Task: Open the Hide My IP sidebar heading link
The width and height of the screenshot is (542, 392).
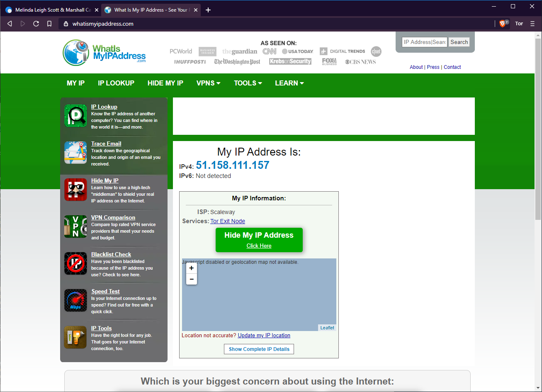Action: 105,180
